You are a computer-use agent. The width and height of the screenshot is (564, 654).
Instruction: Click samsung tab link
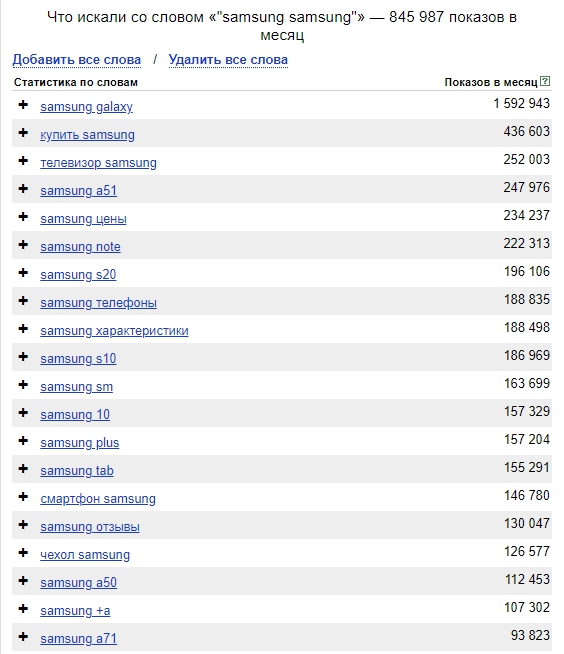[x=77, y=470]
